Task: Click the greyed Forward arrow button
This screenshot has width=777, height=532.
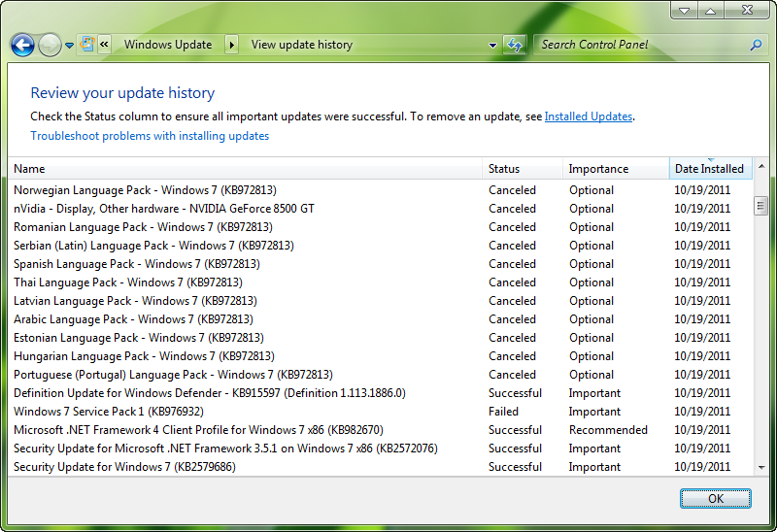Action: (x=50, y=45)
